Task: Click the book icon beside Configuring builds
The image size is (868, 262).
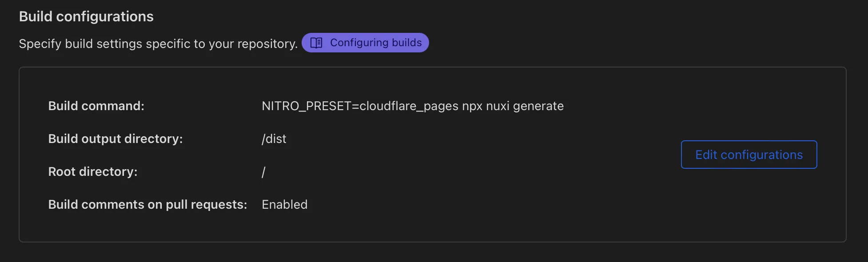Action: (316, 43)
